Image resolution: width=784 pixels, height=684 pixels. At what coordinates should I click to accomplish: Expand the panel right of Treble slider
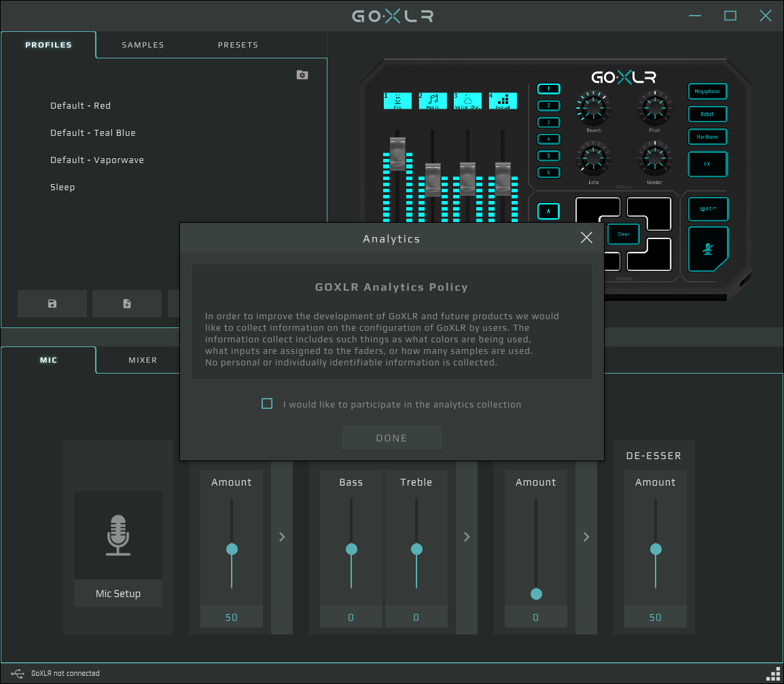[x=467, y=537]
